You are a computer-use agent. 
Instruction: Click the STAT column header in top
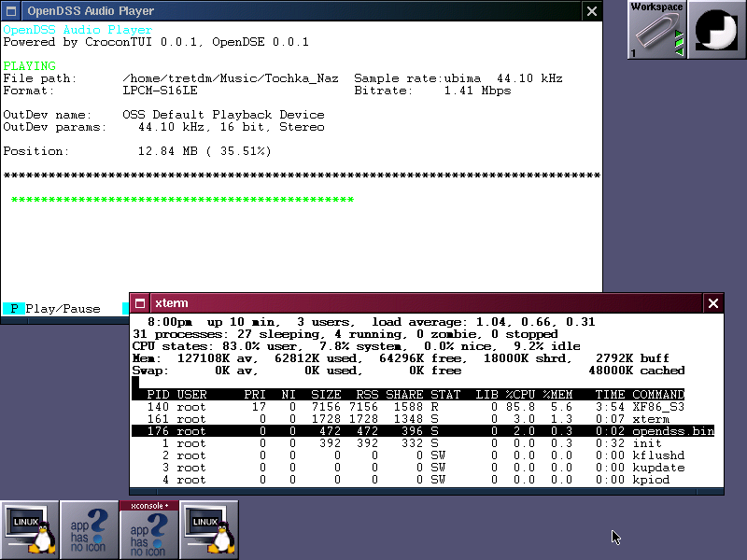tap(445, 395)
